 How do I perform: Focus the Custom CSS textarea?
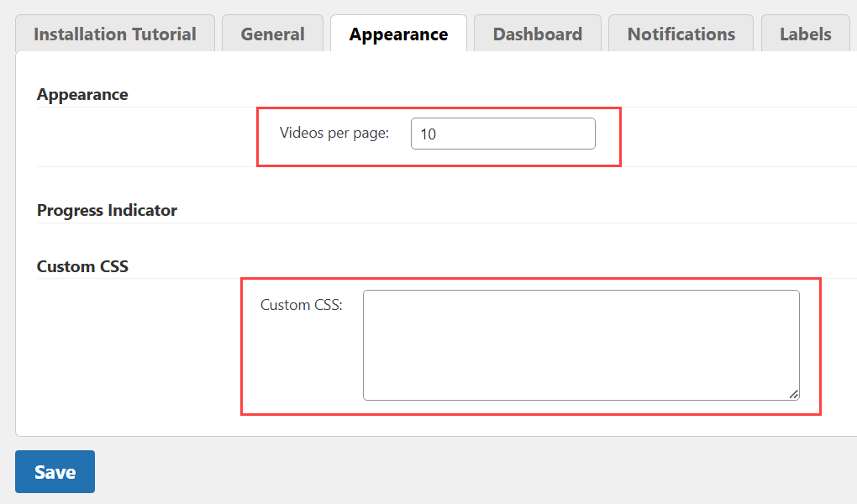581,345
